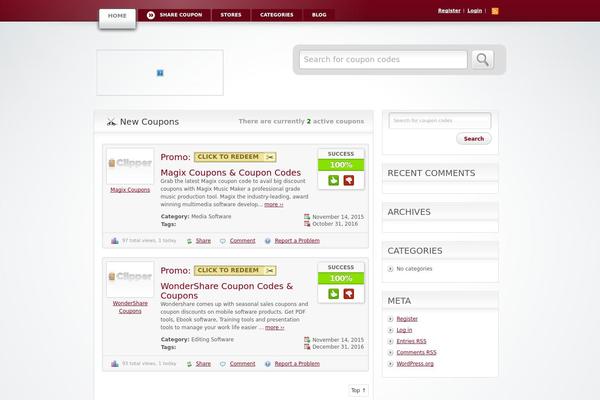
Task: Click Report a Problem under WonderShare coupon
Action: click(297, 364)
